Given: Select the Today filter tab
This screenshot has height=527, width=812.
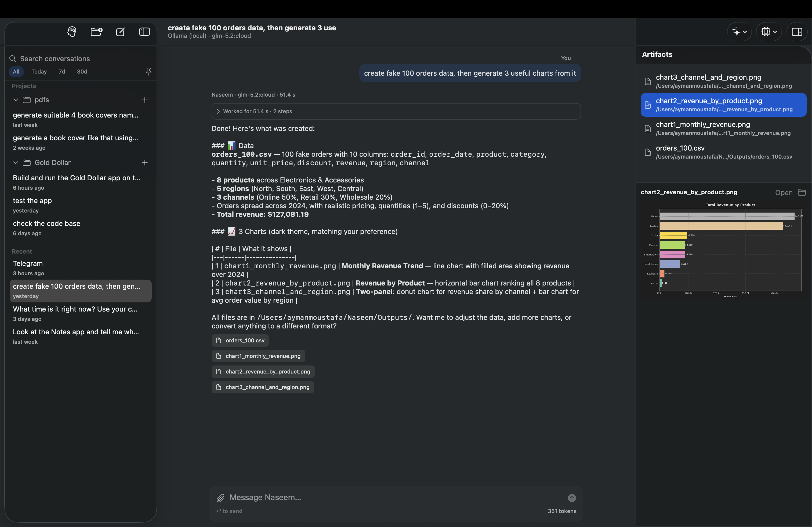Looking at the screenshot, I should [39, 72].
